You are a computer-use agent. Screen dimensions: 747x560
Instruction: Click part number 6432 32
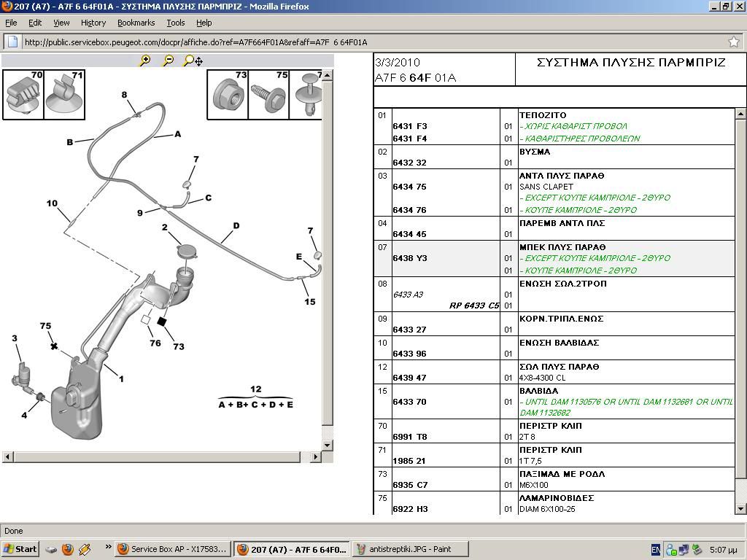[409, 163]
